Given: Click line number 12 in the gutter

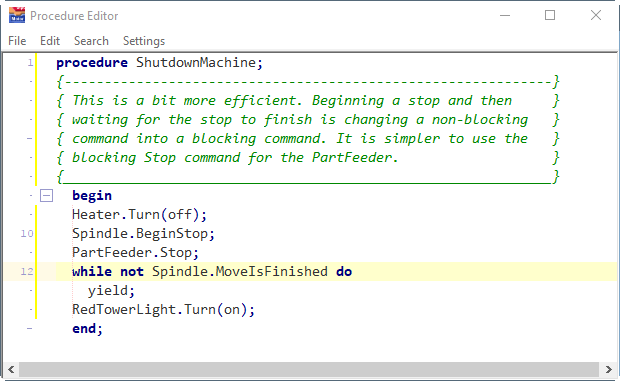Looking at the screenshot, I should coord(27,272).
